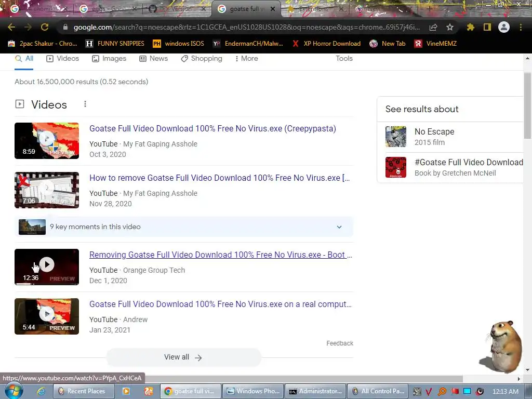Switch to the Images search filter

tap(109, 58)
